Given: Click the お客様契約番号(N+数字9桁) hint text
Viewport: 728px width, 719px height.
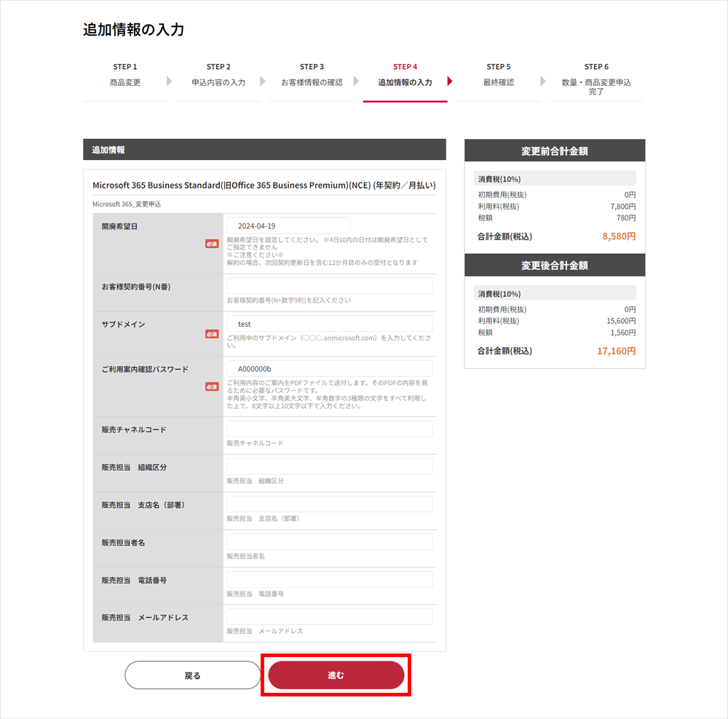Looking at the screenshot, I should [x=289, y=301].
